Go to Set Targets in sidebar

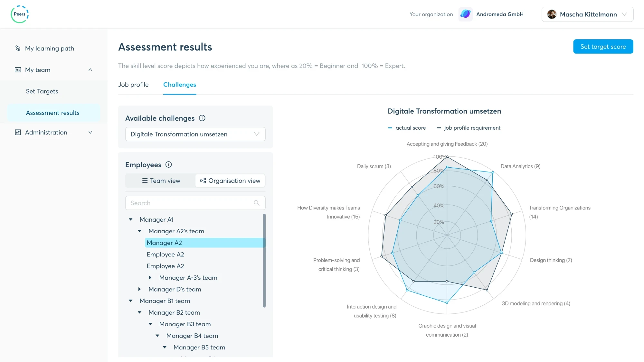[42, 91]
